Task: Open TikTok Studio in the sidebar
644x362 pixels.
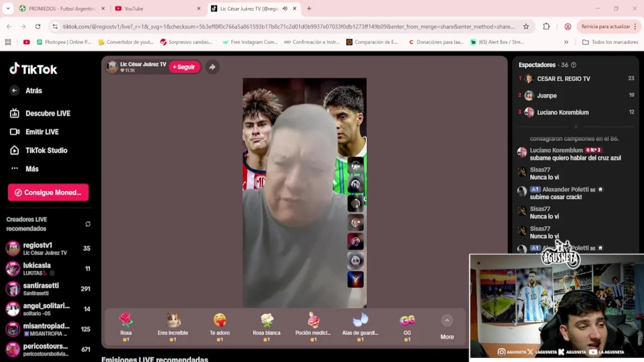Action: click(39, 150)
